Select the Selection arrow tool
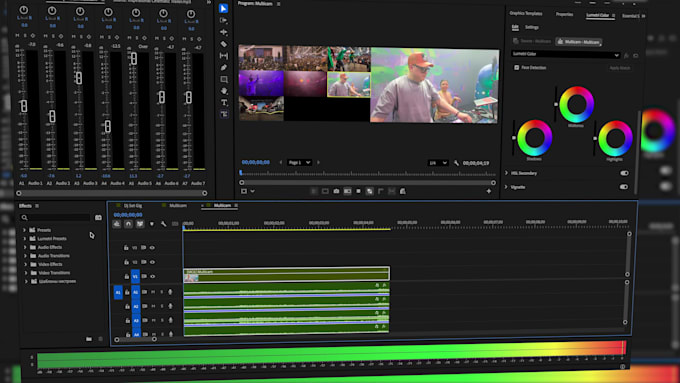680x383 pixels. tap(223, 8)
